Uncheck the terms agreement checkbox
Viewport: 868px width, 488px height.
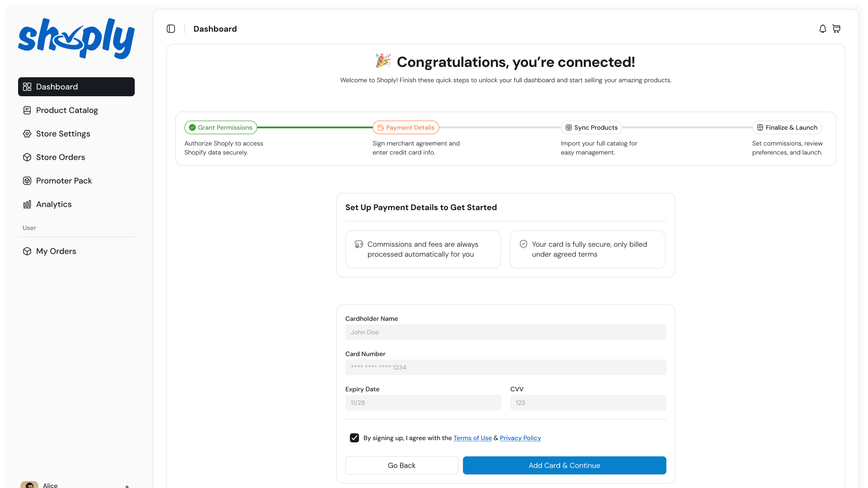coord(354,438)
